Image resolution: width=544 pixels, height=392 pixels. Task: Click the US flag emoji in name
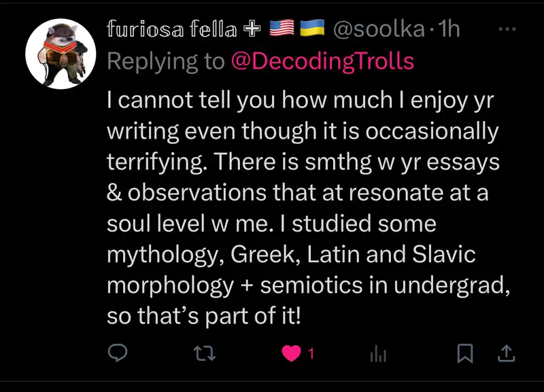283,29
